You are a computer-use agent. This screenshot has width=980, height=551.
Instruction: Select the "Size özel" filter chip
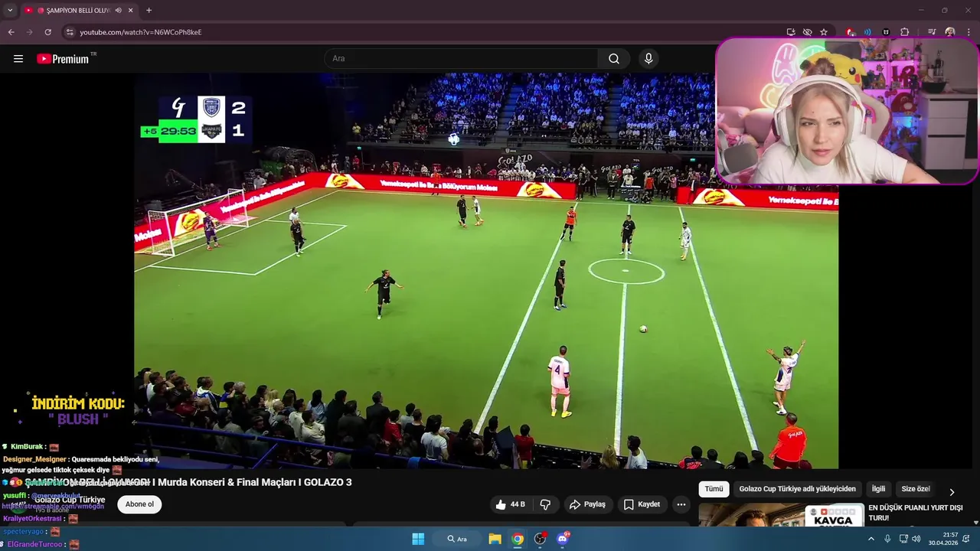pos(916,489)
